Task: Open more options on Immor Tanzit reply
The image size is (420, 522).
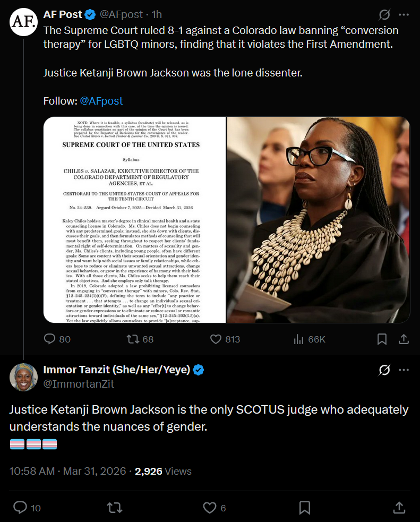Action: [x=404, y=370]
